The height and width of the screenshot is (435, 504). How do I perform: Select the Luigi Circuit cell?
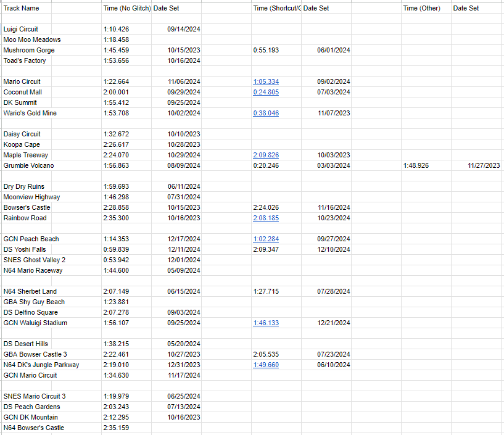27,29
